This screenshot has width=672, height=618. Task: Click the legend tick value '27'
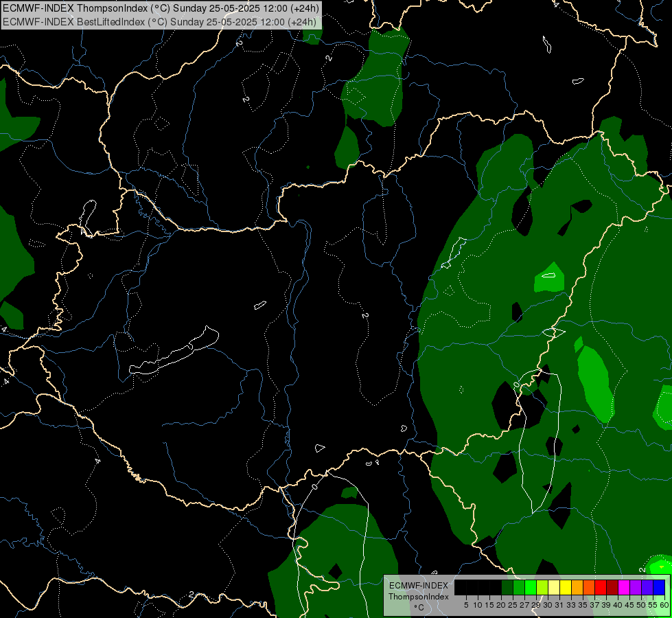tap(524, 605)
